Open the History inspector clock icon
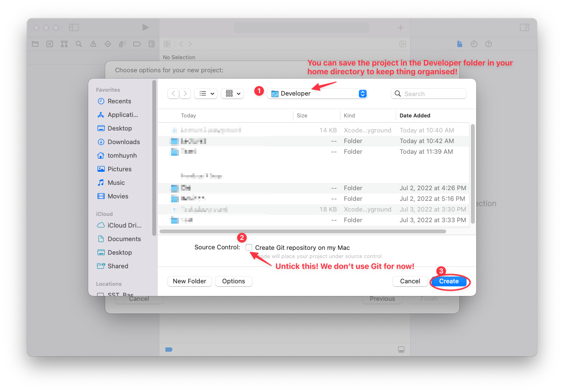 [473, 44]
